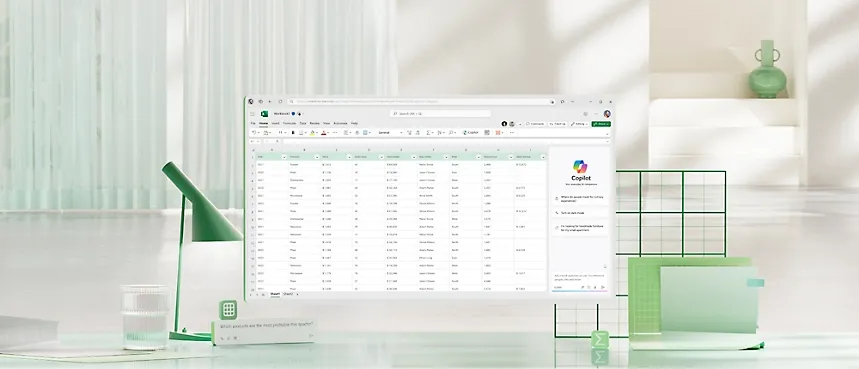Open the borders dropdown arrow
Viewport: 859px width, 369px height.
(x=306, y=132)
